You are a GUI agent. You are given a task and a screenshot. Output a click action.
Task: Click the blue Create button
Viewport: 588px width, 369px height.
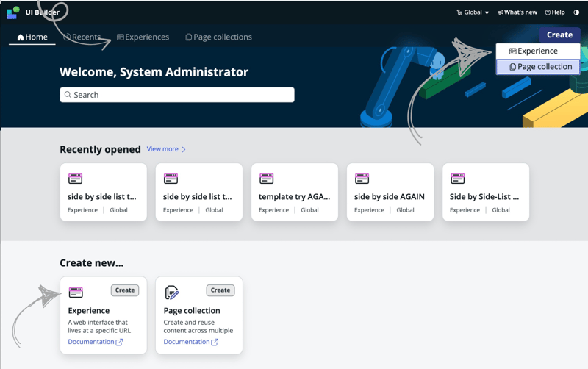coord(559,35)
